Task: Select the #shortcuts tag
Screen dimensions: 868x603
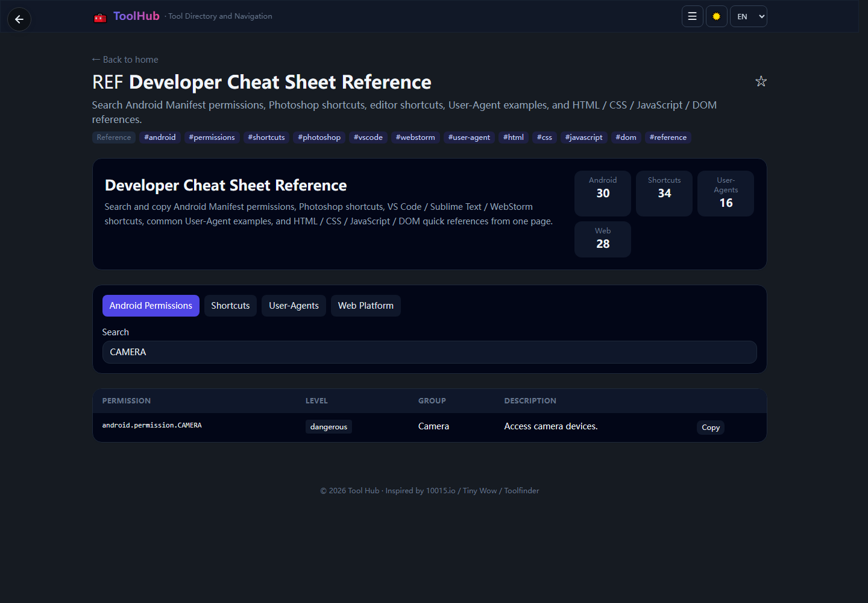Action: 266,137
